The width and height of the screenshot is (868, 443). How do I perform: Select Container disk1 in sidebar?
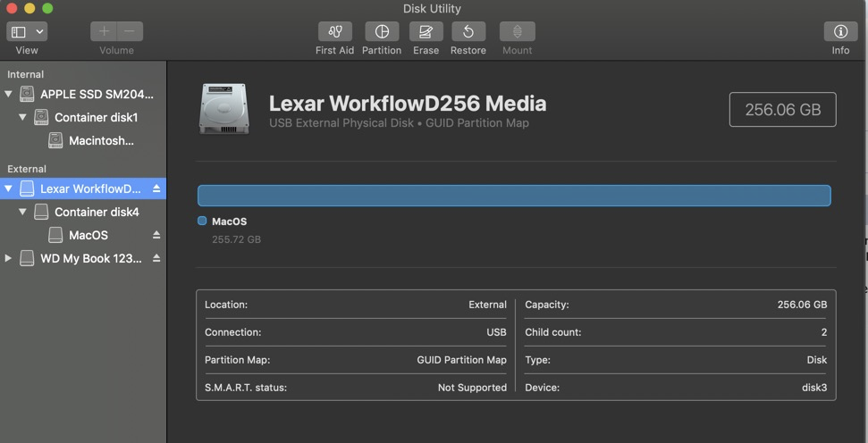[x=83, y=117]
